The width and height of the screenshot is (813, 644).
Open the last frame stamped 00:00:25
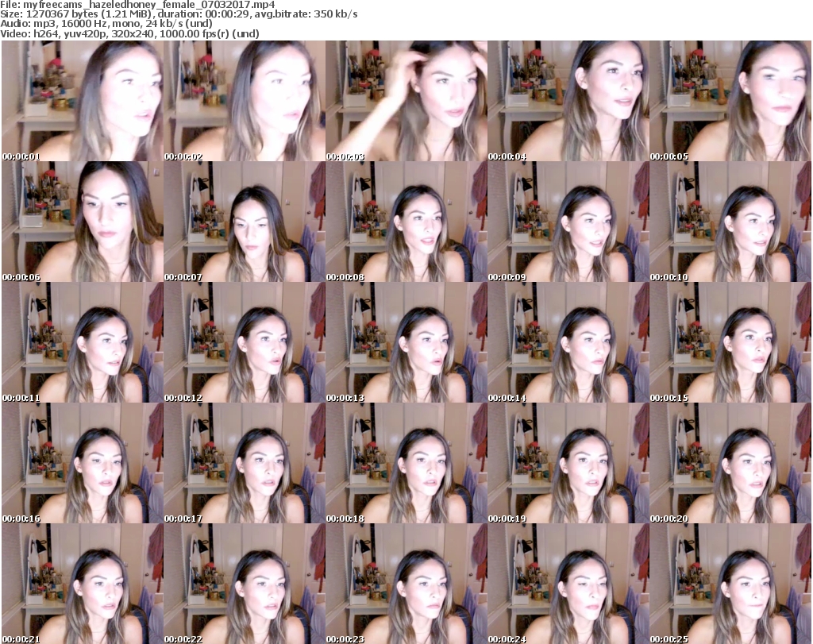(x=730, y=584)
